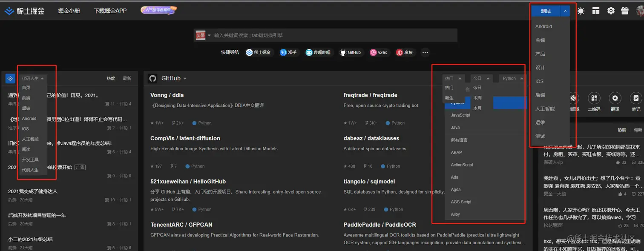This screenshot has width=644, height=251.
Task: Open the freqtrade / freqtrade repository
Action: tap(370, 95)
